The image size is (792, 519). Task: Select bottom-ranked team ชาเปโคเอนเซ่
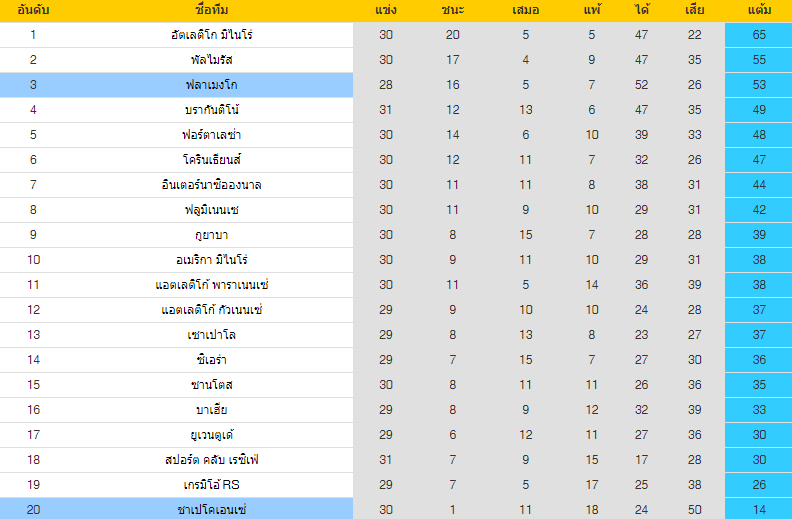click(211, 510)
